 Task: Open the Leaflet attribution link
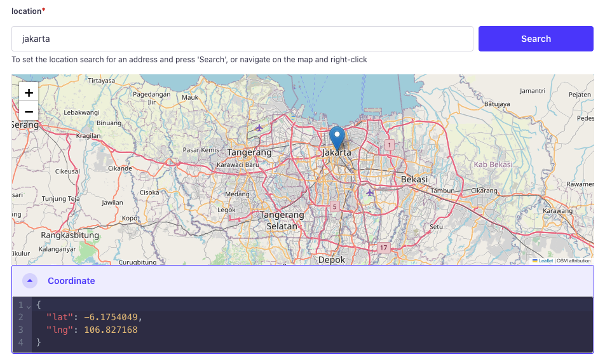545,261
